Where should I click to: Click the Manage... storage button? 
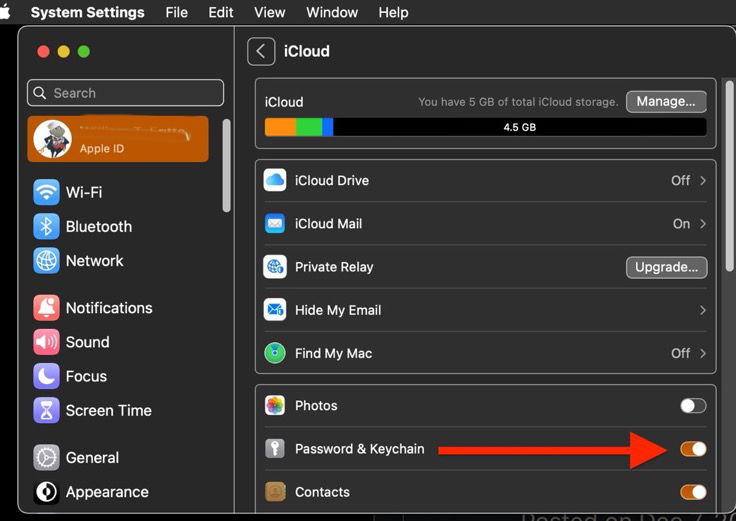[666, 101]
